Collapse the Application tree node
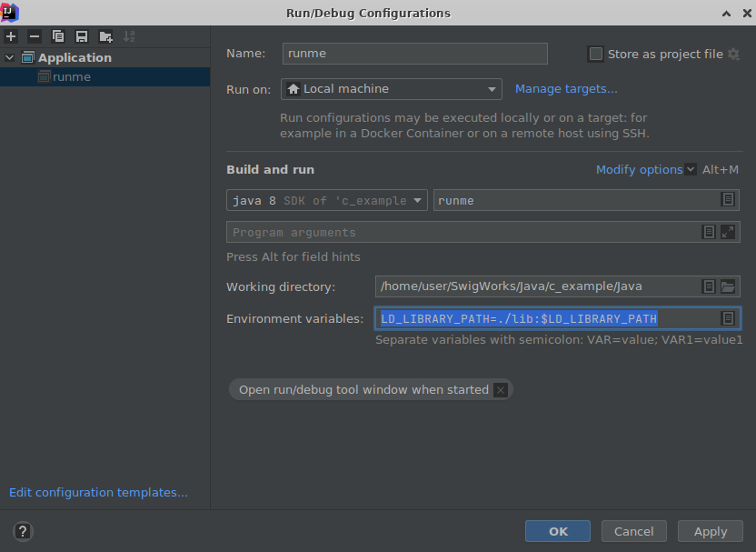Image resolution: width=756 pixels, height=552 pixels. pyautogui.click(x=10, y=57)
